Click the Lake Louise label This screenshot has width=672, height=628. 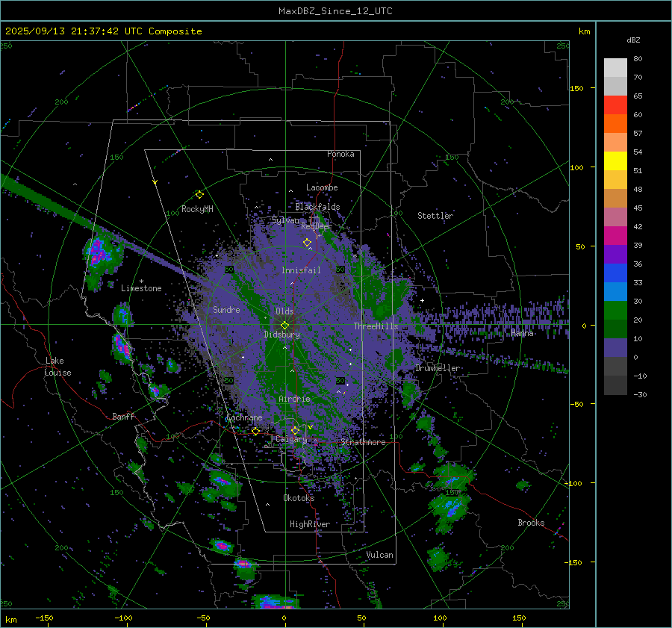[57, 367]
